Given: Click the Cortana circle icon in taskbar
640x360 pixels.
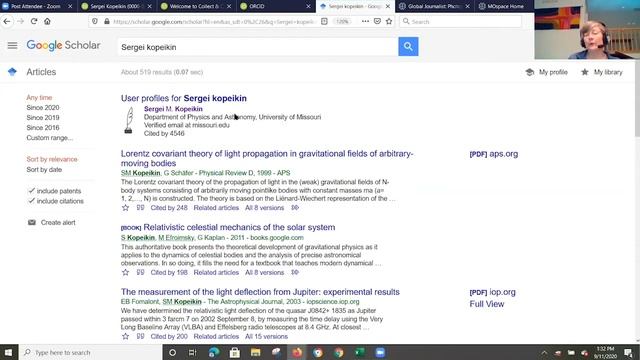Looking at the screenshot, I should (x=172, y=352).
